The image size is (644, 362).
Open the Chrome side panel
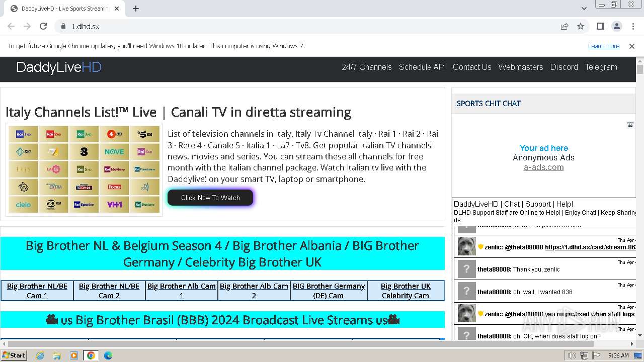pyautogui.click(x=600, y=27)
